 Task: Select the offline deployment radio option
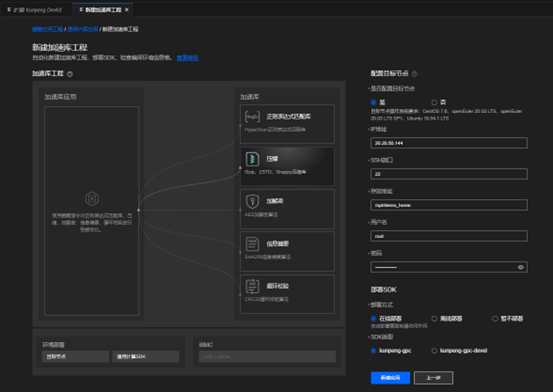point(434,319)
